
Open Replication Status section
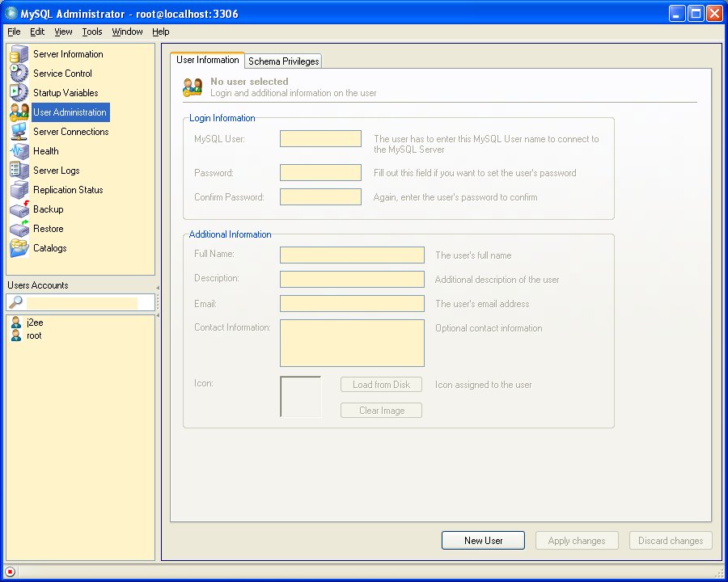pos(68,190)
